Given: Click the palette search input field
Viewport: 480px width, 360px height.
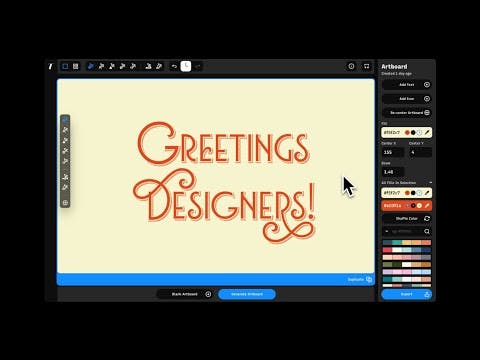Looking at the screenshot, I should pos(406,231).
